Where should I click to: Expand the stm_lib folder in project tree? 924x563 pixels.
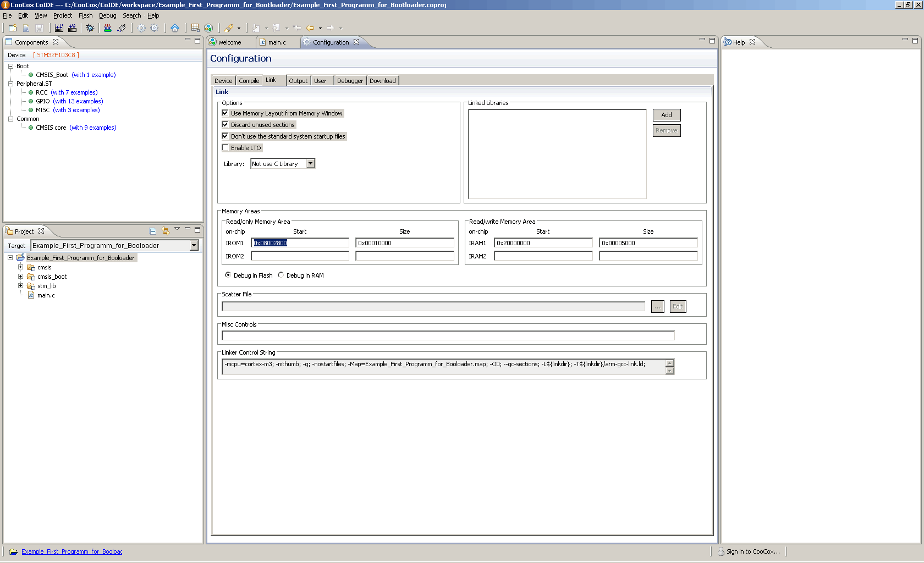coord(21,286)
